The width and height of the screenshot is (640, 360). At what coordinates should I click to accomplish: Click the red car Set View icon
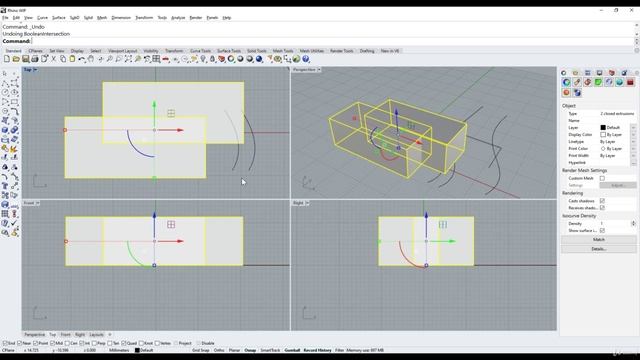[x=166, y=59]
